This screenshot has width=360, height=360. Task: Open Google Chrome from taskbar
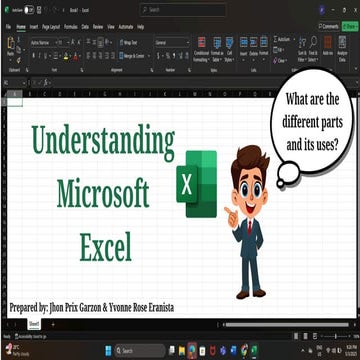pos(245,351)
